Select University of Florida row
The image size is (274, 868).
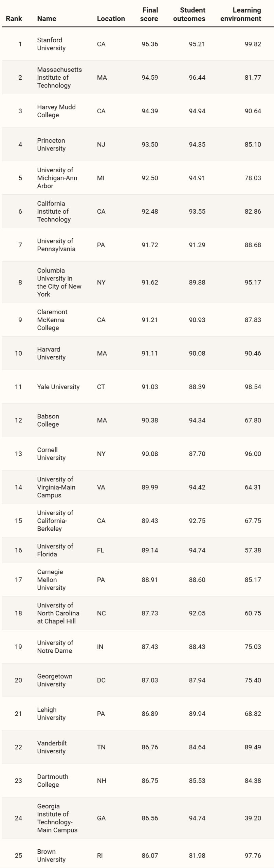click(138, 550)
